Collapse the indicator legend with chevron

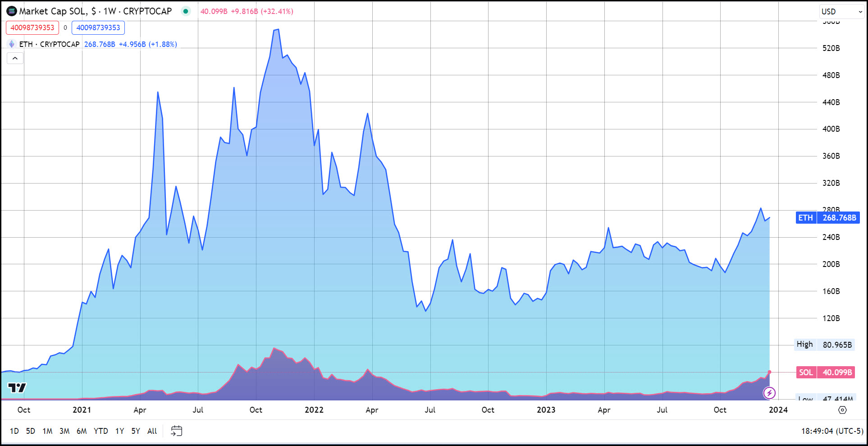[15, 58]
